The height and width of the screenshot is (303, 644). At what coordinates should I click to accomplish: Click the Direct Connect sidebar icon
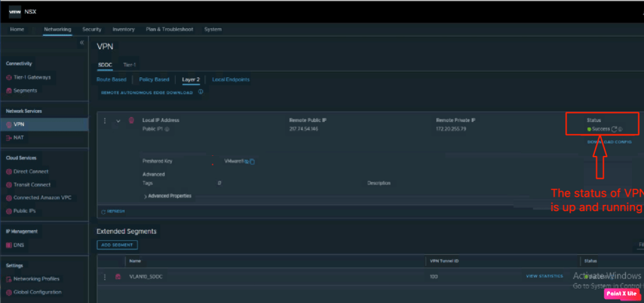pos(9,172)
